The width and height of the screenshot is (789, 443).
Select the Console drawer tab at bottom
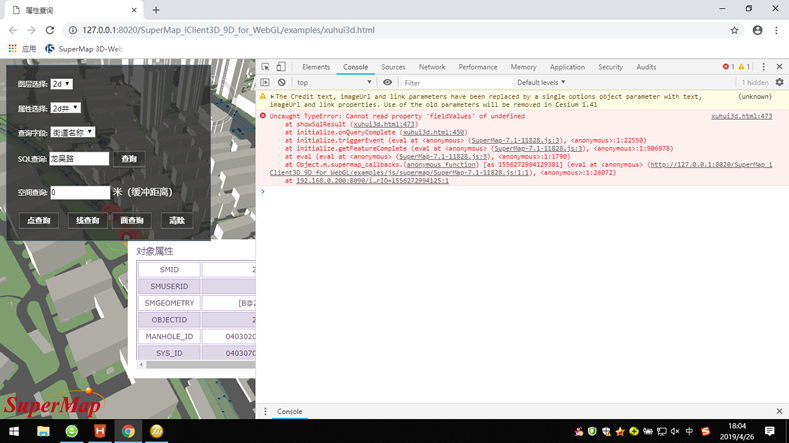[289, 411]
